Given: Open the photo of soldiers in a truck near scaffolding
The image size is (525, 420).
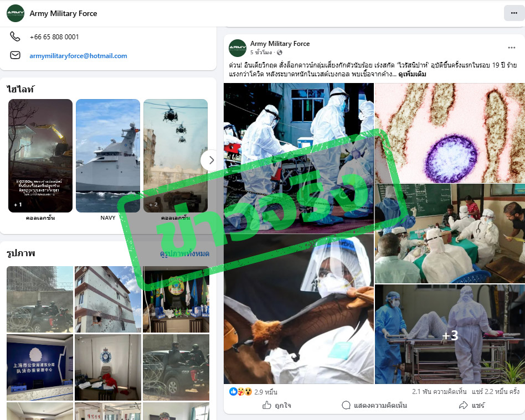Looking at the screenshot, I should coord(40,299).
